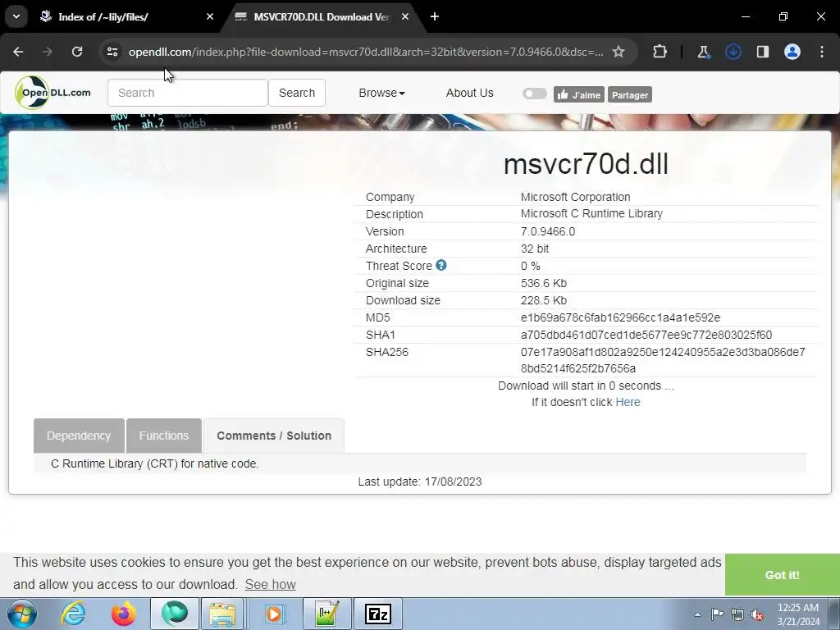
Task: Open 7-Zip from the taskbar
Action: [x=377, y=614]
